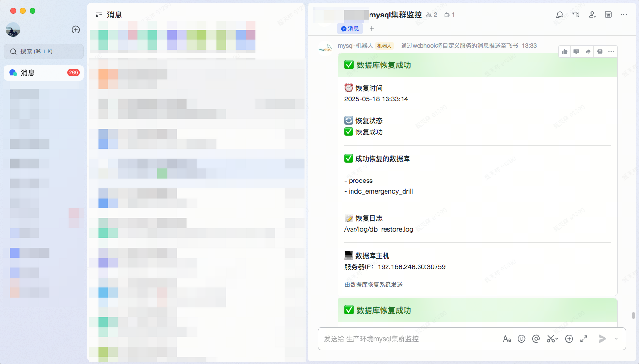Search messages within this chat
The image size is (639, 364).
click(559, 15)
